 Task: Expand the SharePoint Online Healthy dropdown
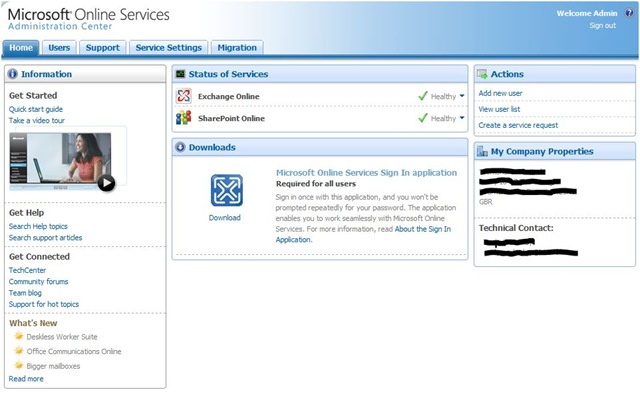tap(462, 118)
